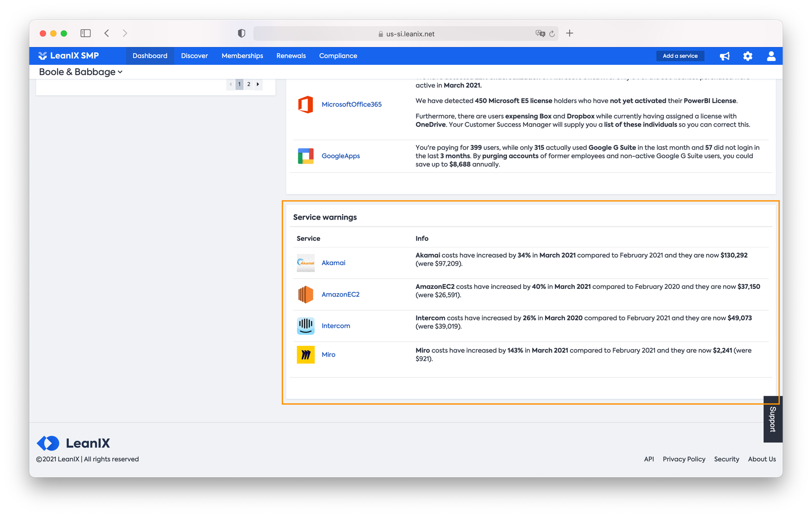This screenshot has width=812, height=516.
Task: Open the AmazonEC2 service link
Action: [x=341, y=294]
